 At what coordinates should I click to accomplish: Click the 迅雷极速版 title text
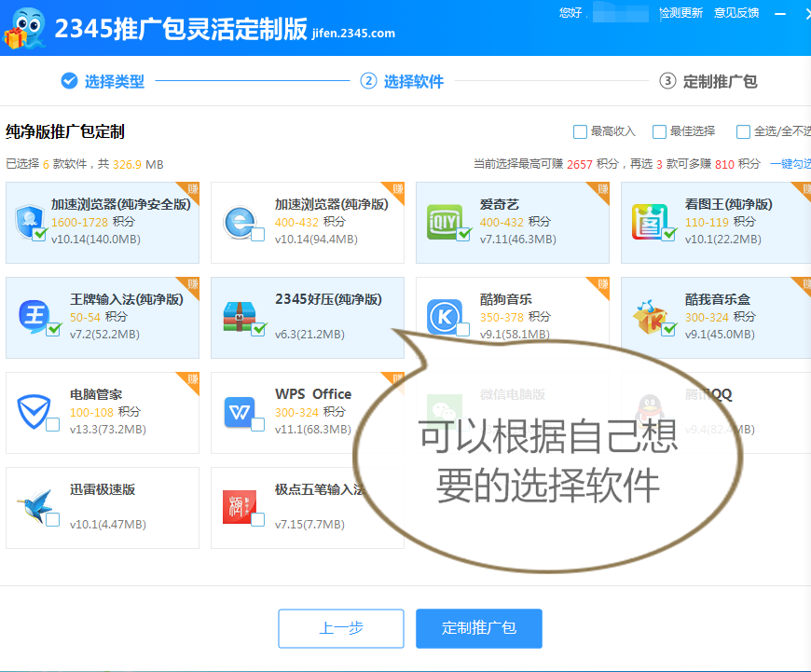[x=103, y=489]
